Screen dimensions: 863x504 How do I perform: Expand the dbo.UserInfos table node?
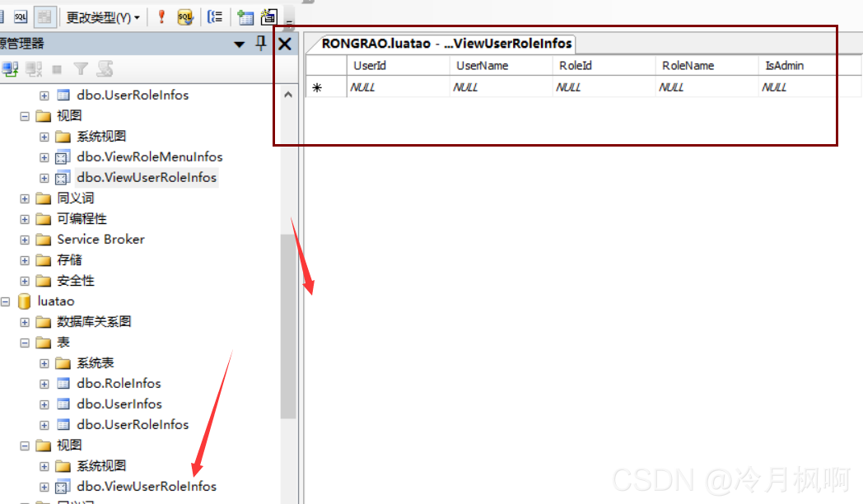44,405
